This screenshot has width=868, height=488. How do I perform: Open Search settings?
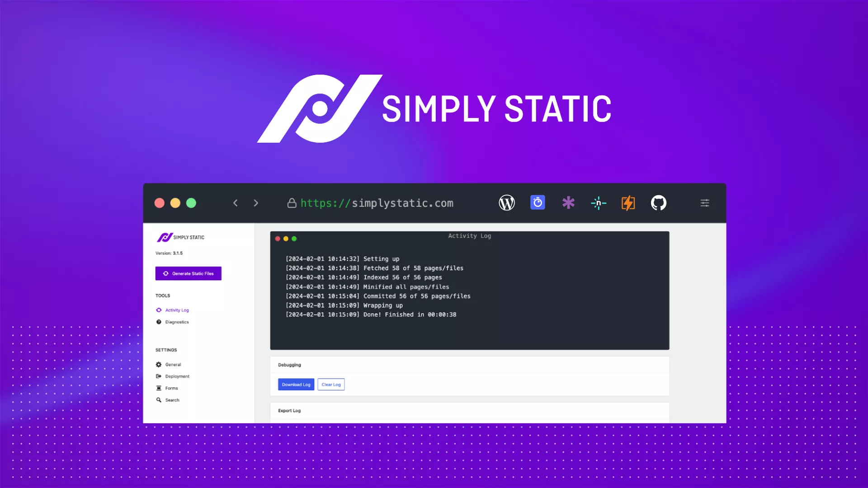pos(172,400)
